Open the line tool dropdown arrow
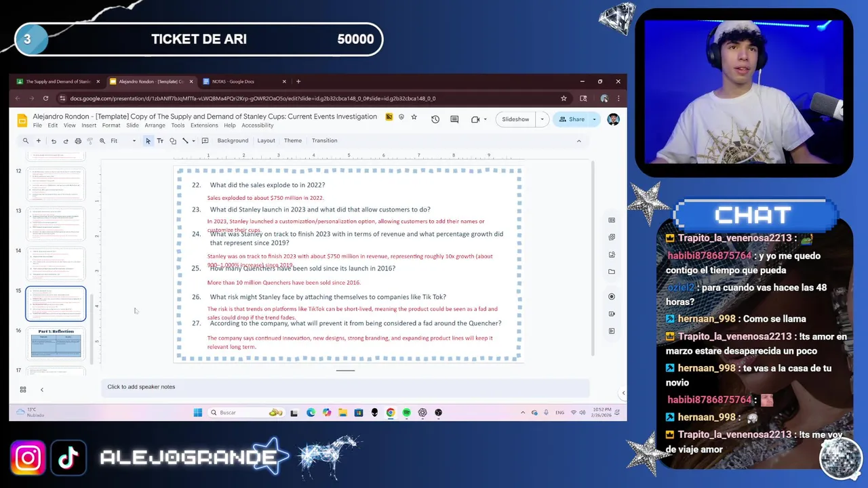868x488 pixels. [x=193, y=141]
